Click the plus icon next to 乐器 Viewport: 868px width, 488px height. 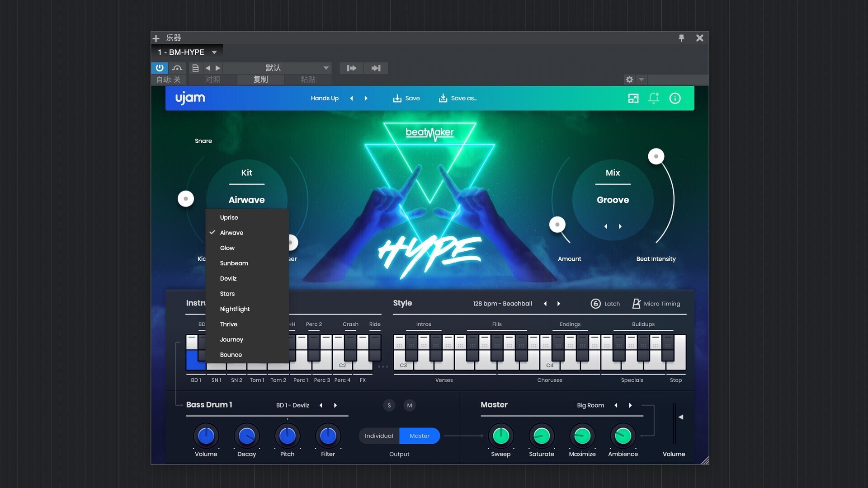pyautogui.click(x=156, y=38)
